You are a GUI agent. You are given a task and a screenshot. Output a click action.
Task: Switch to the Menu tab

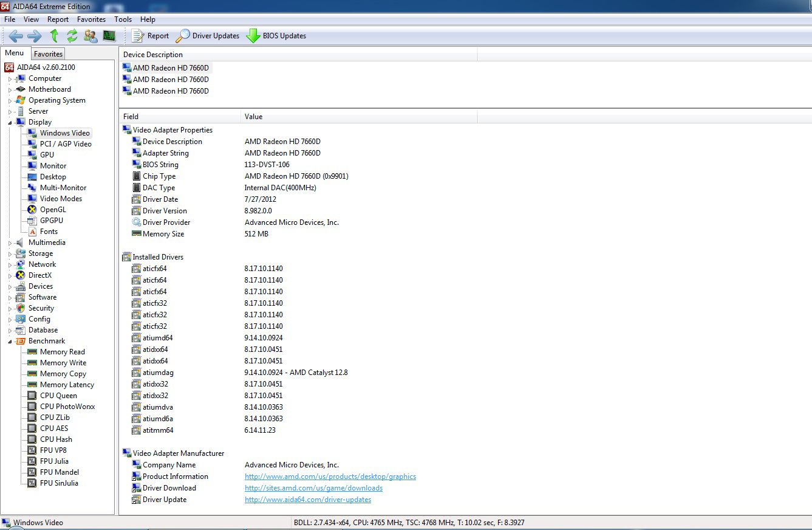click(15, 53)
